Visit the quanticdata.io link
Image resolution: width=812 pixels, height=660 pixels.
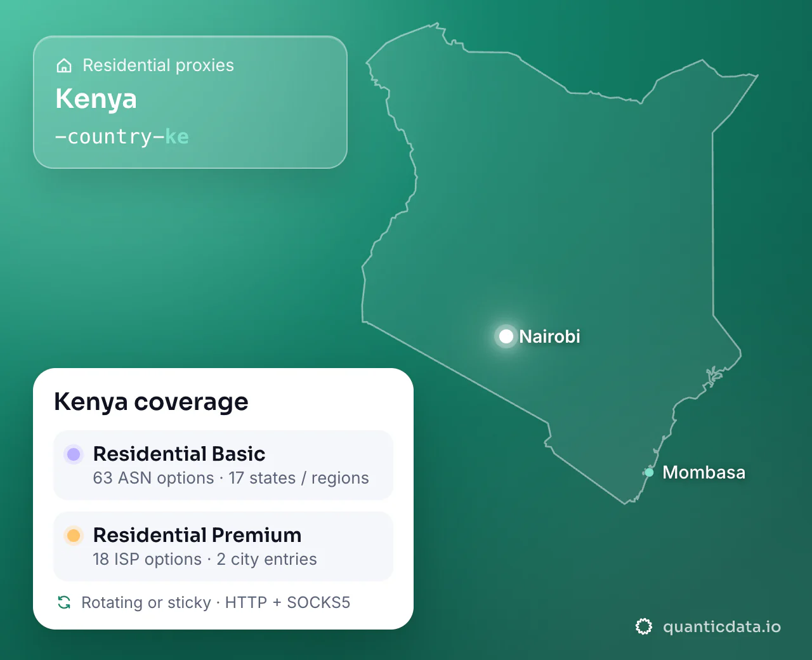pyautogui.click(x=722, y=627)
